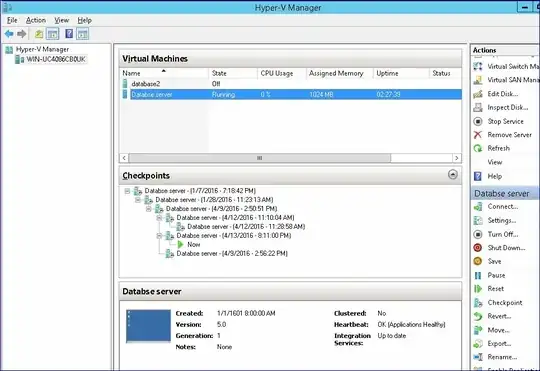Open the View submenu in Actions pane
Image resolution: width=540 pixels, height=371 pixels.
pos(495,162)
